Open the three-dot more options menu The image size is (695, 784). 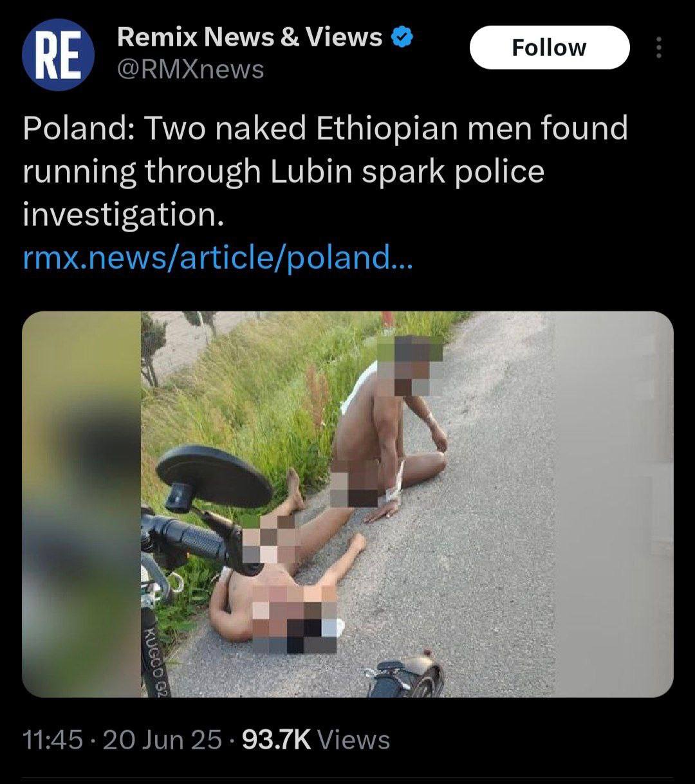pyautogui.click(x=658, y=48)
